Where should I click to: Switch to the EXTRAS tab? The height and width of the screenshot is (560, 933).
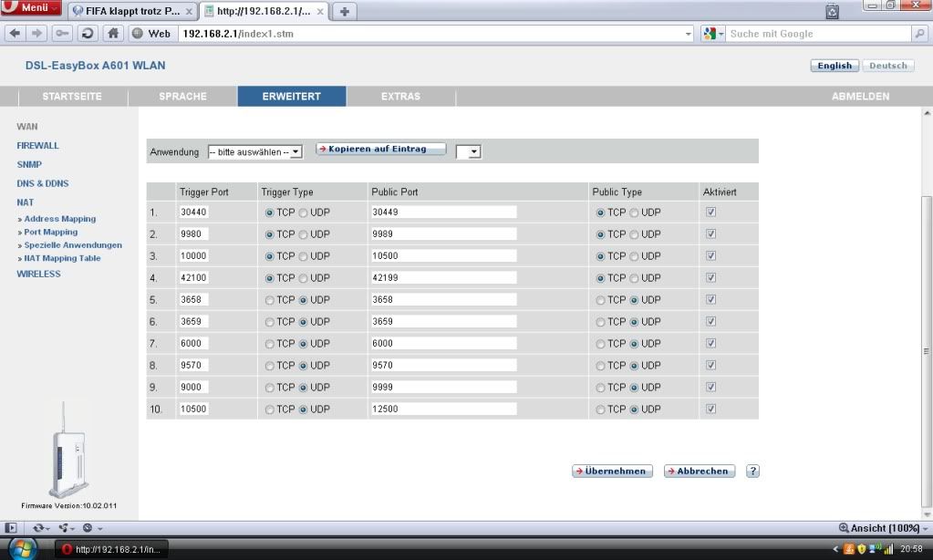(399, 95)
